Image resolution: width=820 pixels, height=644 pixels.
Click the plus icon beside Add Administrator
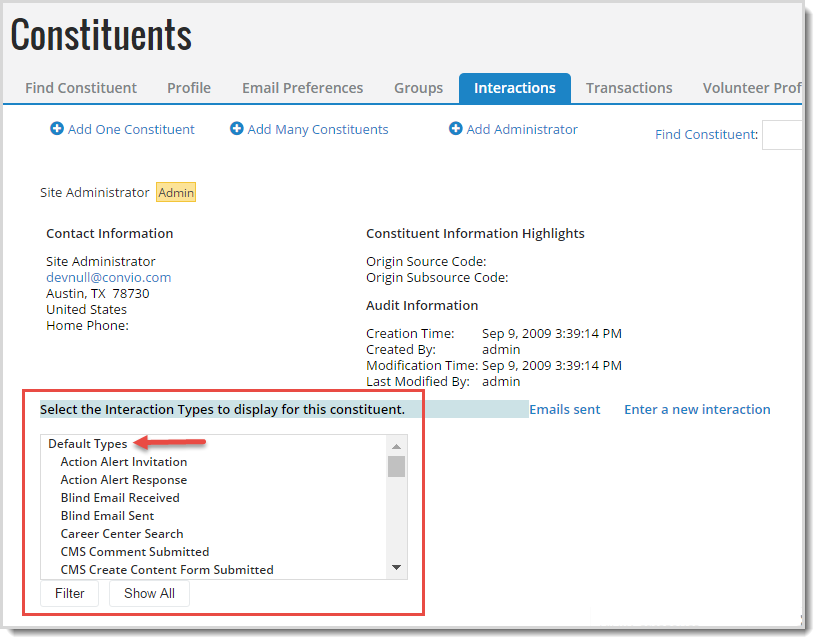click(x=456, y=129)
